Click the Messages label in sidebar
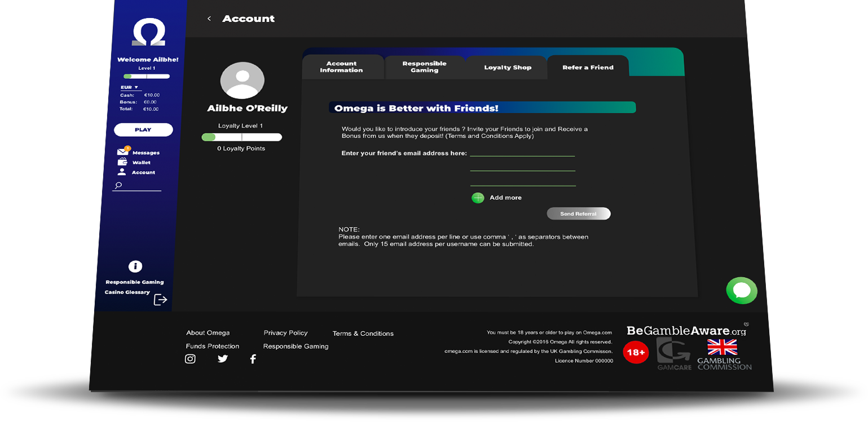868x422 pixels. pos(146,153)
